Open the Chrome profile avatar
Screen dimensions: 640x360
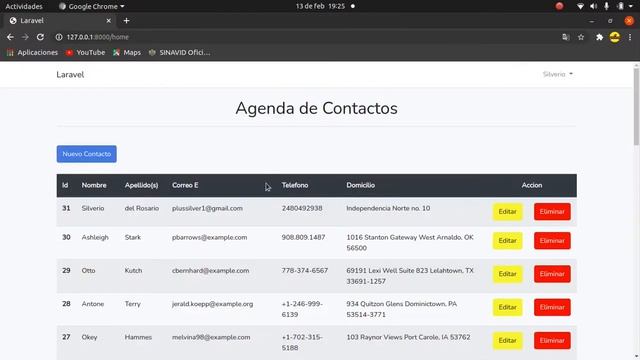click(615, 37)
